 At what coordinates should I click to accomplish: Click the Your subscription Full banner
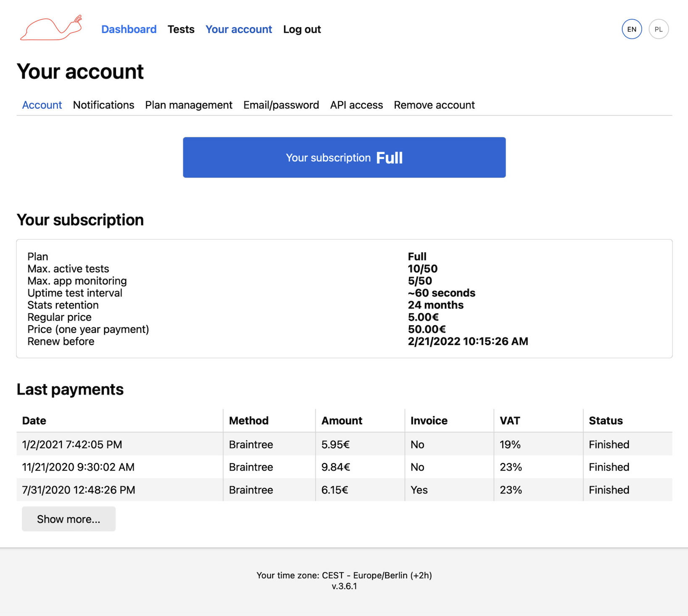(x=344, y=158)
